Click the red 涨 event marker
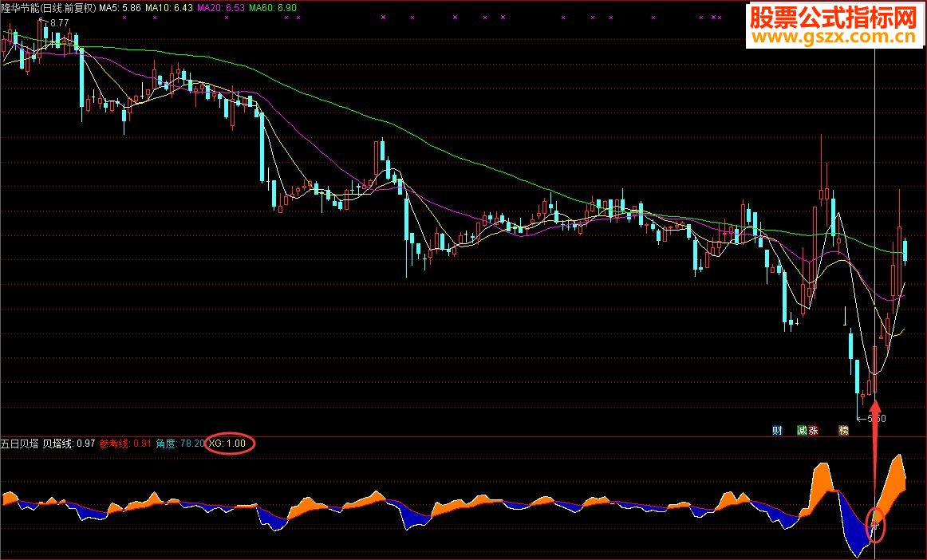Image resolution: width=927 pixels, height=560 pixels. [813, 431]
